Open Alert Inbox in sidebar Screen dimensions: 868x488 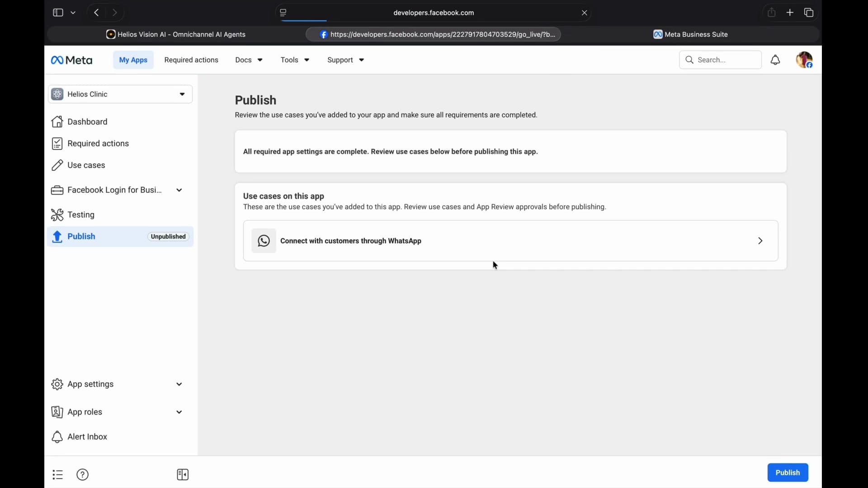pos(120,437)
